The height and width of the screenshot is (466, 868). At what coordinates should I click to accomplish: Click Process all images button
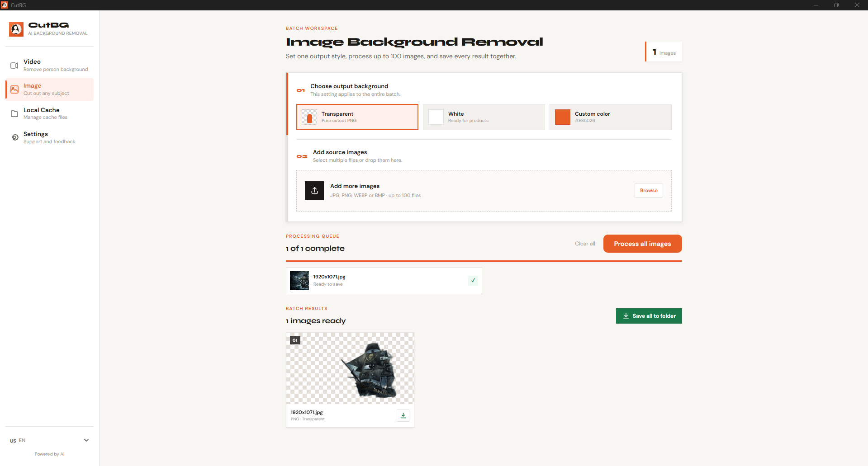pyautogui.click(x=642, y=244)
